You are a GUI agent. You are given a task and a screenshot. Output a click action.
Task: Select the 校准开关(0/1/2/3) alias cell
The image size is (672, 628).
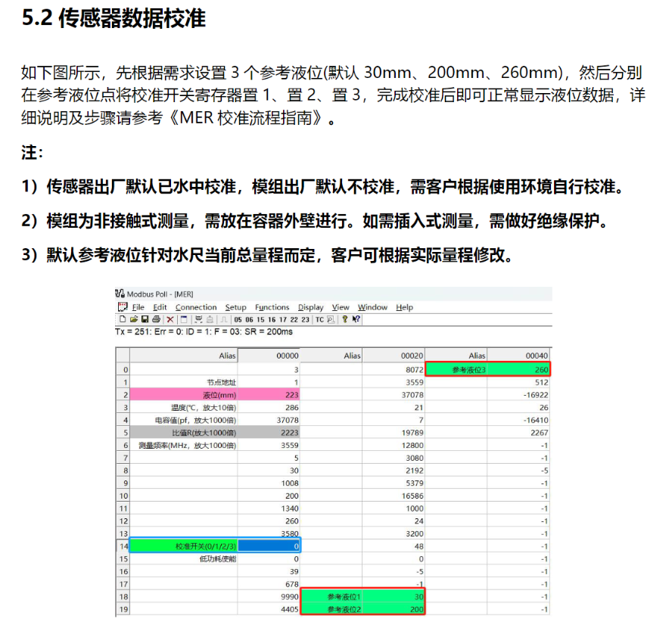point(184,546)
